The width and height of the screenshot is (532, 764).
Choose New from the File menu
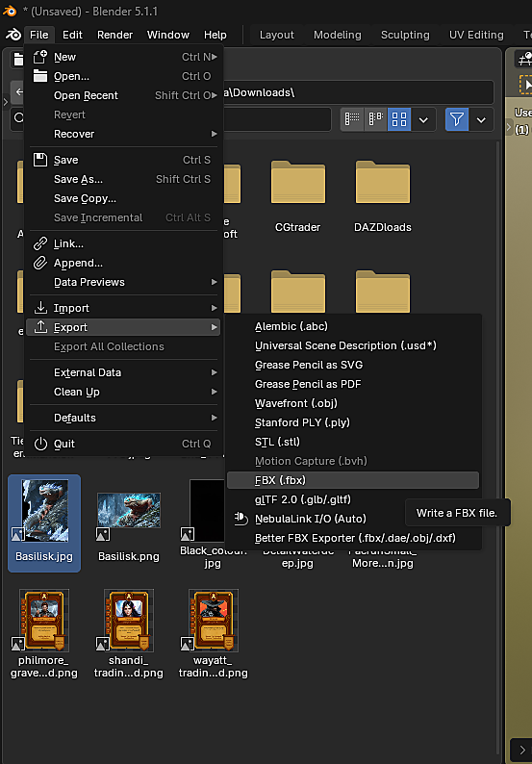(x=124, y=57)
